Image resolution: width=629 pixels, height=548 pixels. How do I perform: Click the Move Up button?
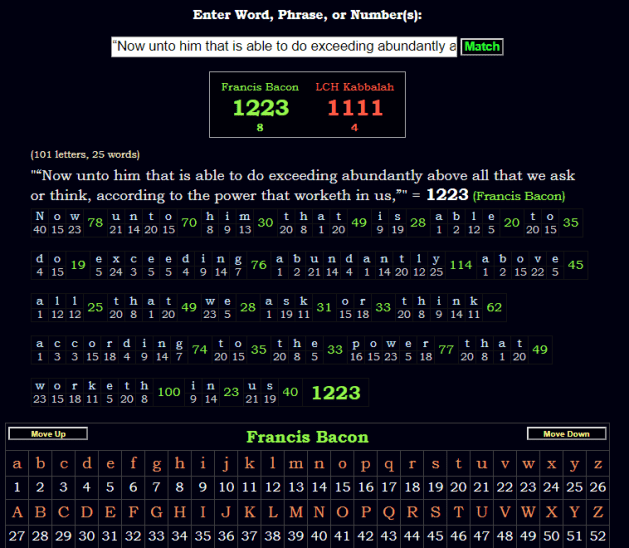pos(48,434)
